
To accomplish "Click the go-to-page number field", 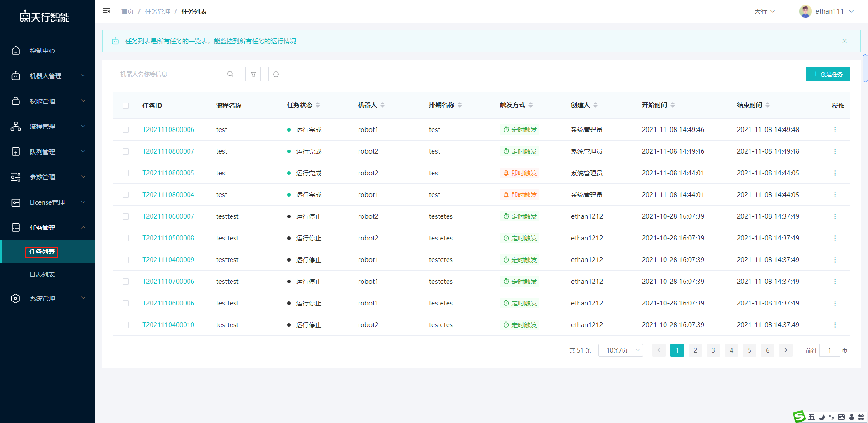I will 830,350.
